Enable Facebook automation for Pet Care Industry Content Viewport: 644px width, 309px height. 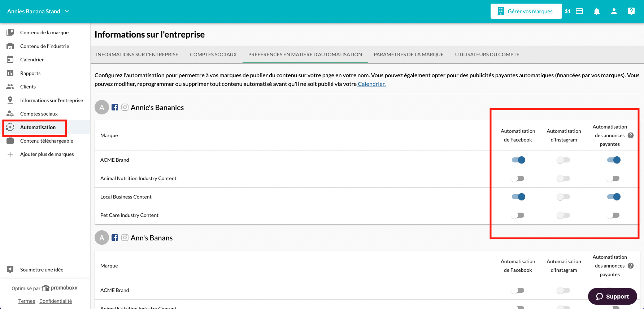(x=518, y=215)
